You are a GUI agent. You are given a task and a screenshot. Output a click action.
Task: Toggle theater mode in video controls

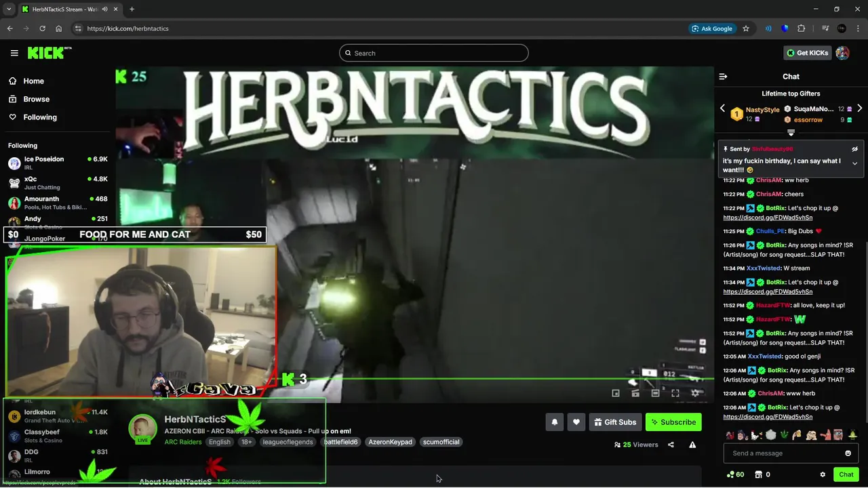(655, 393)
